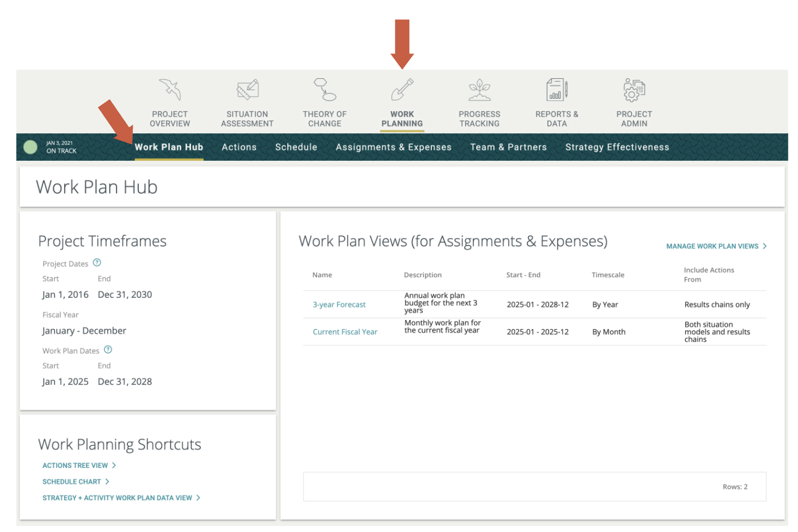Select the Team & Partners tab
The image size is (798, 532).
508,147
